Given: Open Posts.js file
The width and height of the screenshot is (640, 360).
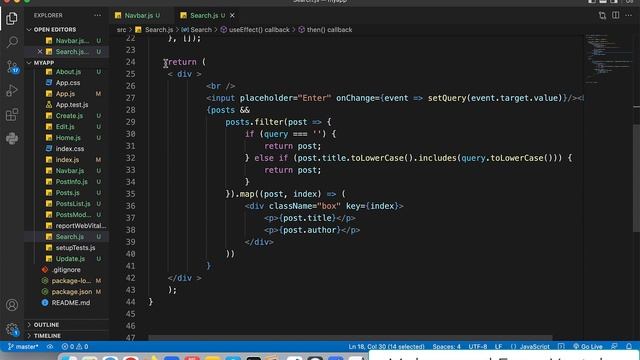Looking at the screenshot, I should tap(67, 193).
